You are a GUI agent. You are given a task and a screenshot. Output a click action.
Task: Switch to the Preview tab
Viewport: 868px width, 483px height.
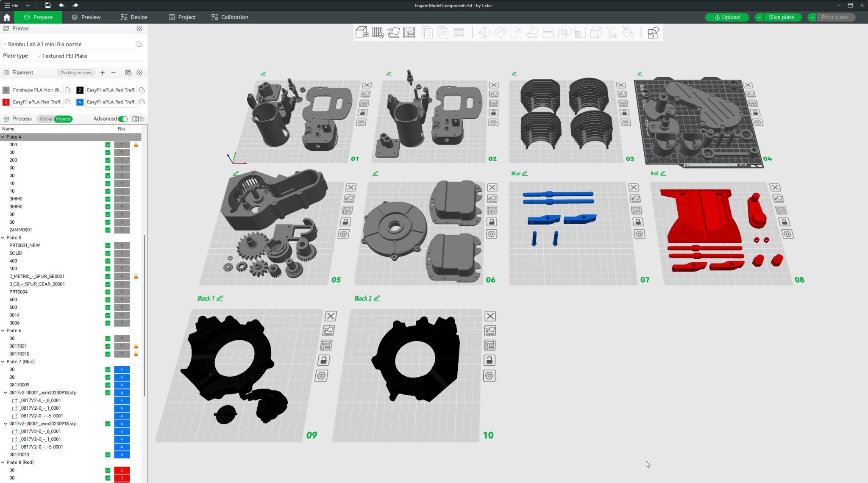tap(86, 17)
